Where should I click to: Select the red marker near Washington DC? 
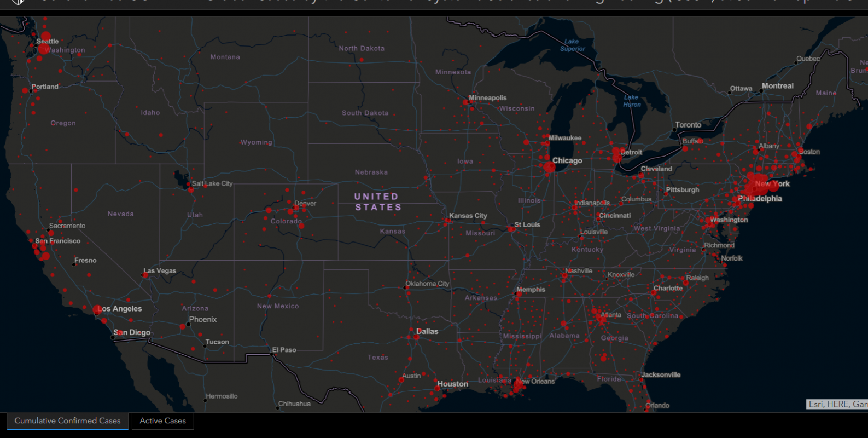pos(709,222)
